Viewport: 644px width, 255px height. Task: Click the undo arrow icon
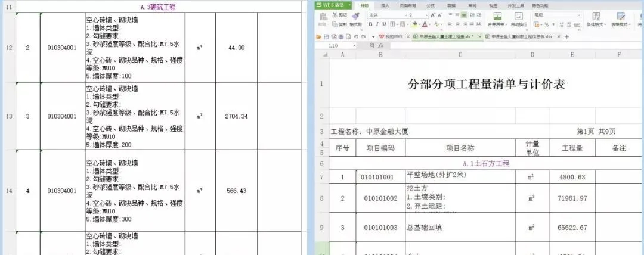pos(355,36)
